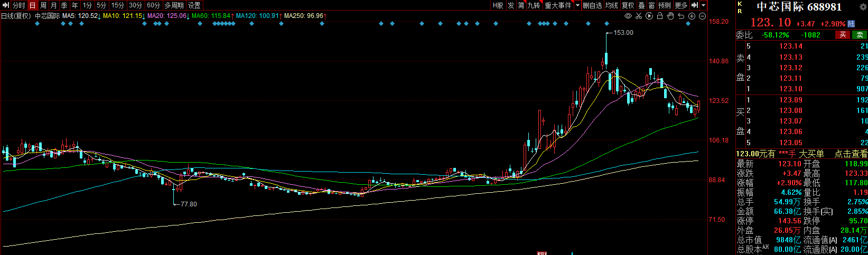Click the scissors cut tool icon

(x=639, y=16)
